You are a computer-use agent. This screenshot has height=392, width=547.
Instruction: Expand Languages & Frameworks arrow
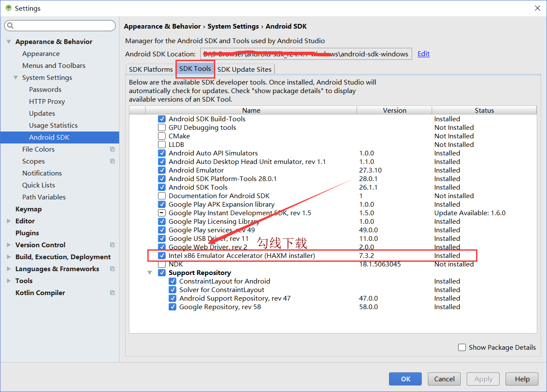click(x=9, y=269)
